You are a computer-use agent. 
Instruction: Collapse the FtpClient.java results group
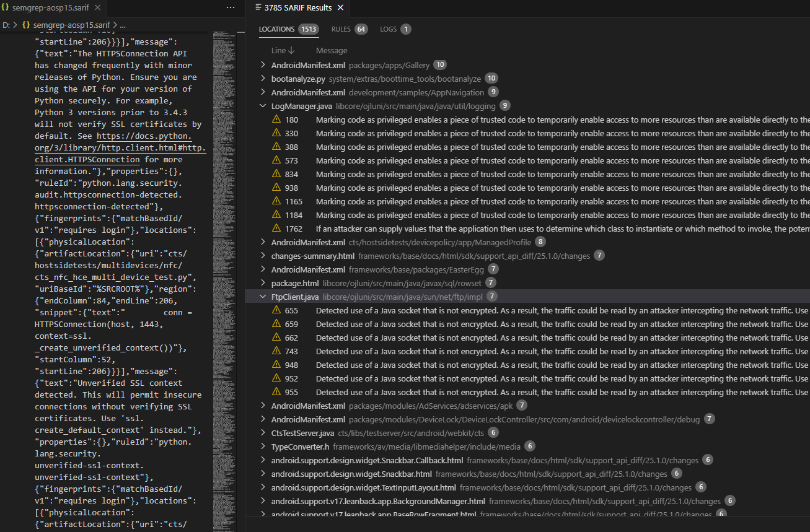(x=262, y=296)
